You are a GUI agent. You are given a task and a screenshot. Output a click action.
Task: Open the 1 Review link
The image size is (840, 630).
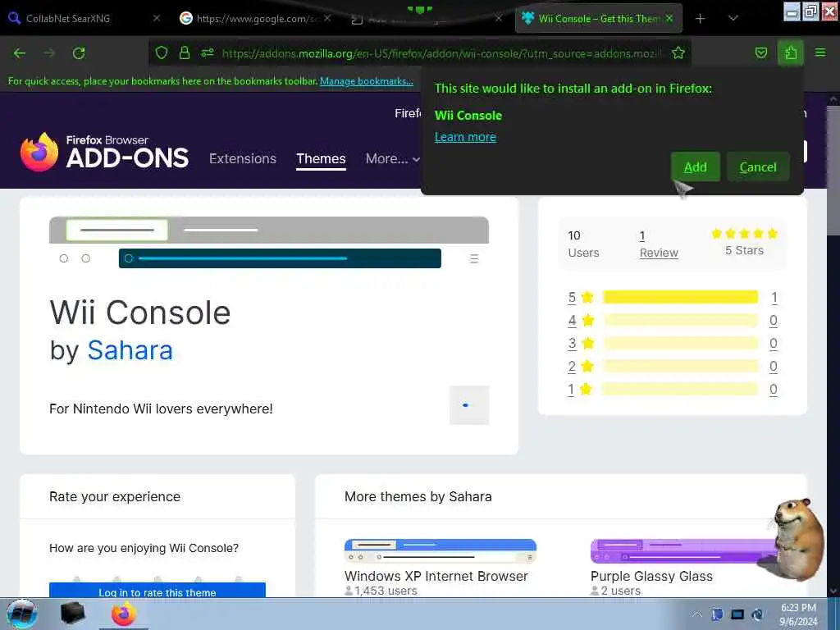[x=659, y=244]
